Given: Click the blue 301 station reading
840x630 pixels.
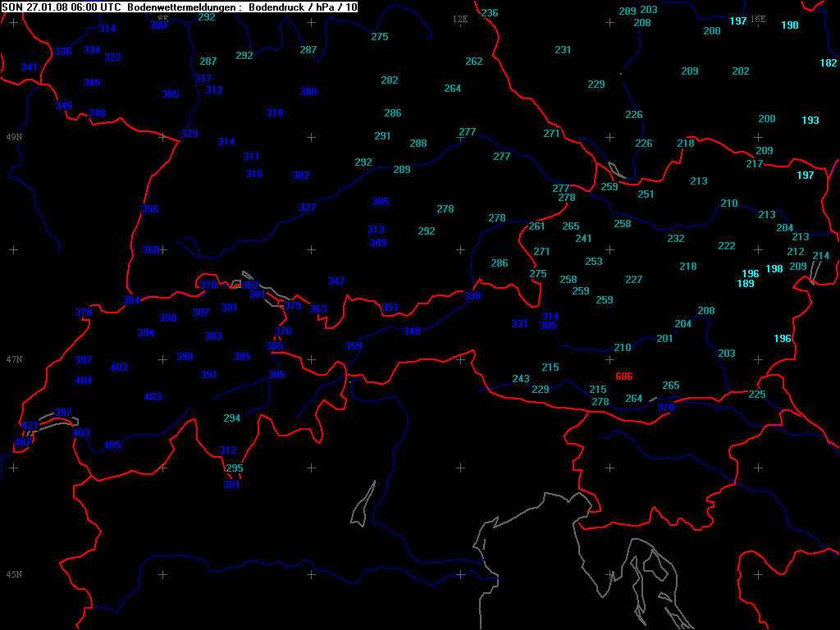Looking at the screenshot, I should 232,485.
